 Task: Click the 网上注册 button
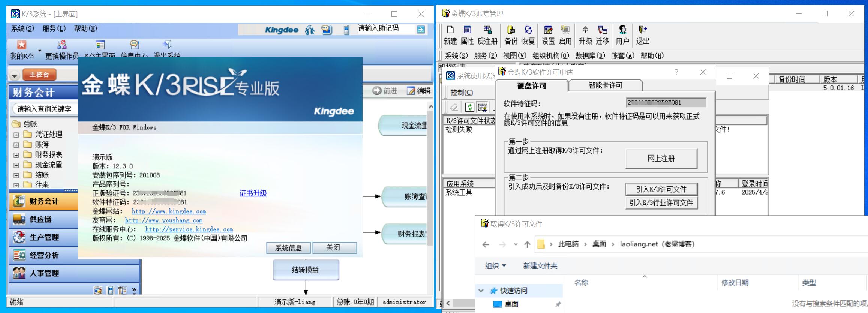[x=661, y=159]
